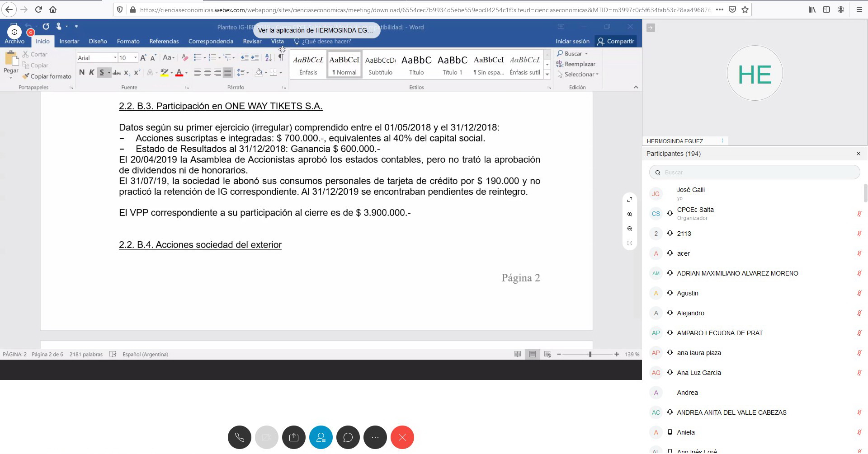Click the red font color swatch
The width and height of the screenshot is (868, 454).
(x=179, y=73)
